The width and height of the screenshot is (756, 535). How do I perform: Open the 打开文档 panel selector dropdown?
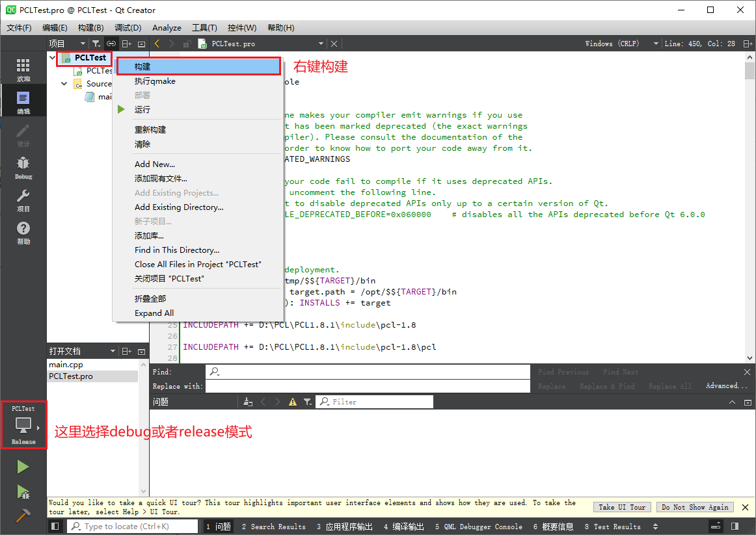(111, 350)
